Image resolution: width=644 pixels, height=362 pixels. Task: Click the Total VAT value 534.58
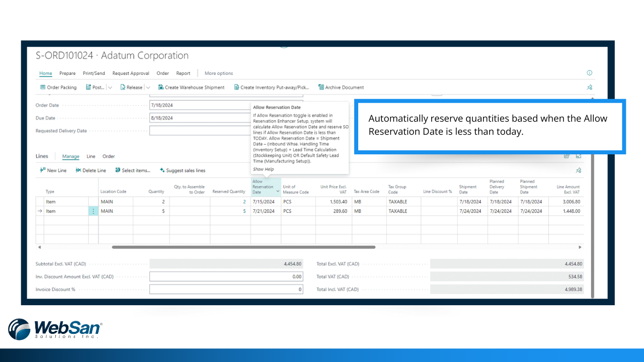tap(507, 277)
